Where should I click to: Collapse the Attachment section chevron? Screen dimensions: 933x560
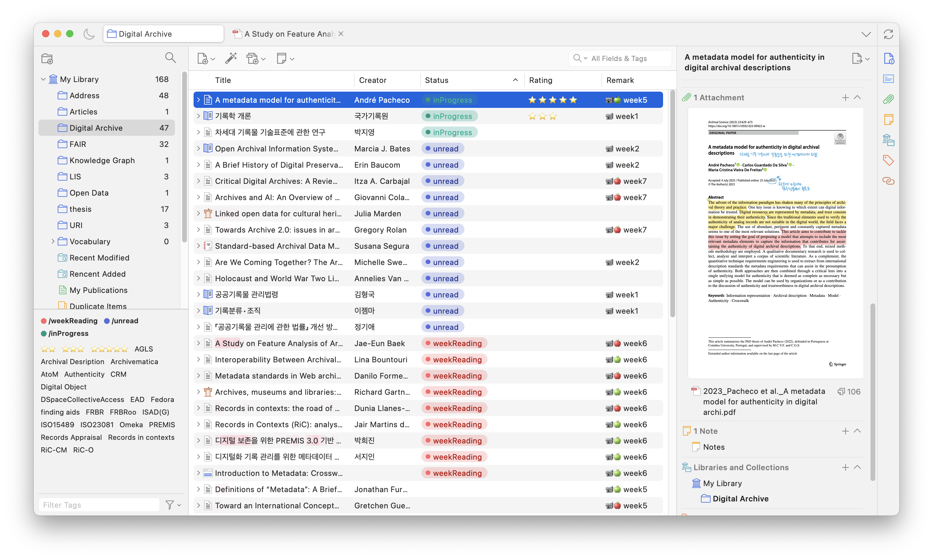coord(857,98)
